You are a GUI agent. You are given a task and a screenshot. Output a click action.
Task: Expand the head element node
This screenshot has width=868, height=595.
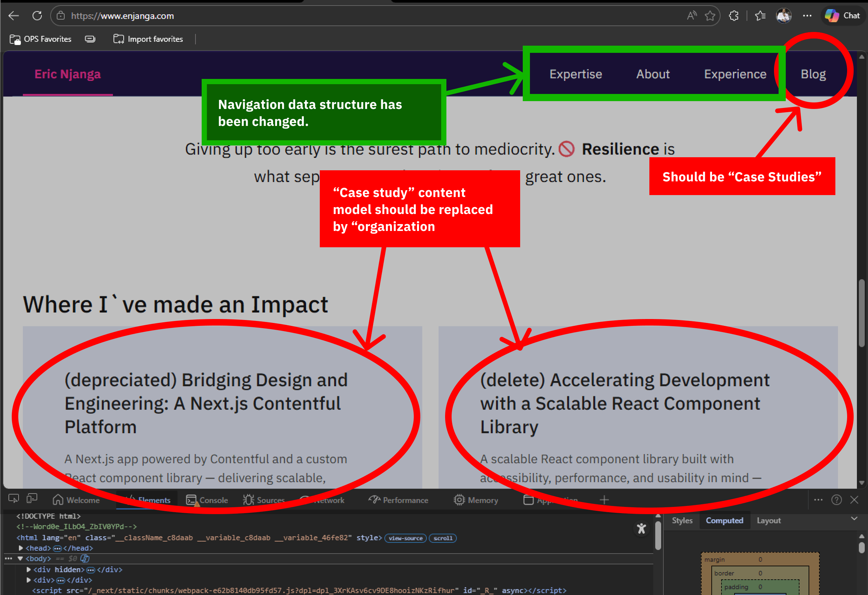(21, 548)
